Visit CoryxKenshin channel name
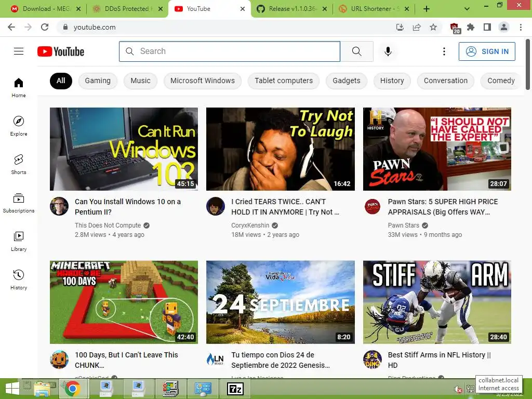Screen dimensions: 532x399 [250, 225]
